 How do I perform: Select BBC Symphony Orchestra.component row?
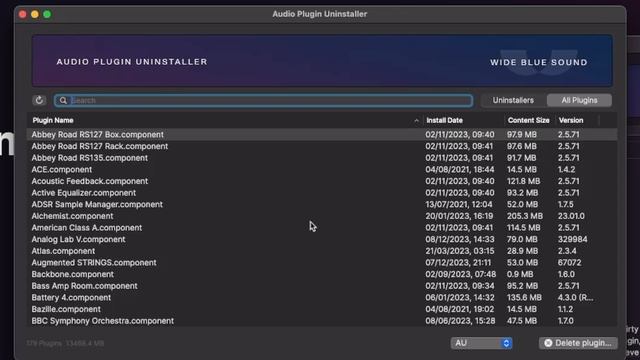pos(322,321)
